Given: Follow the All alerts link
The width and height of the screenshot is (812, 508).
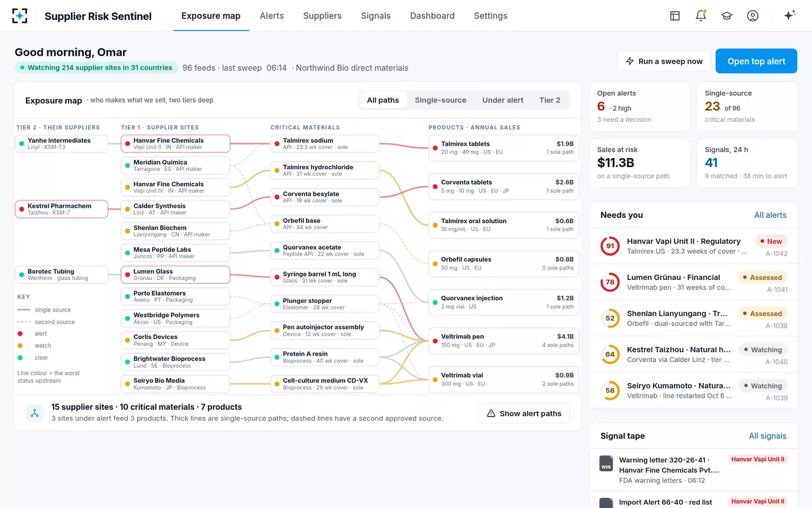Looking at the screenshot, I should 770,215.
